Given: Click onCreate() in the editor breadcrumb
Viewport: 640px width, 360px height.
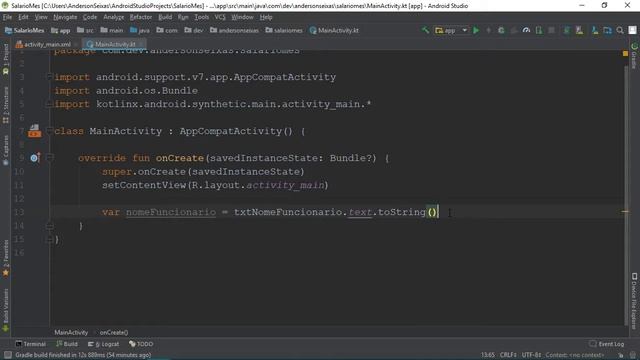Looking at the screenshot, I should point(114,332).
